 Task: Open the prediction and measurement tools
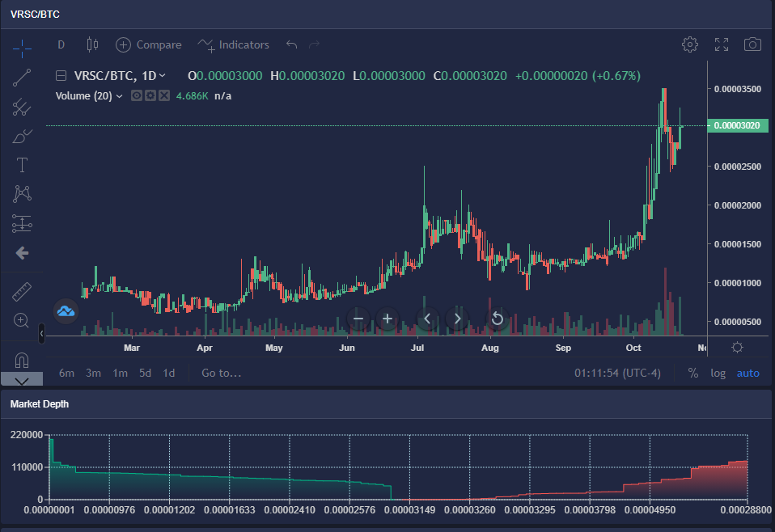point(22,223)
